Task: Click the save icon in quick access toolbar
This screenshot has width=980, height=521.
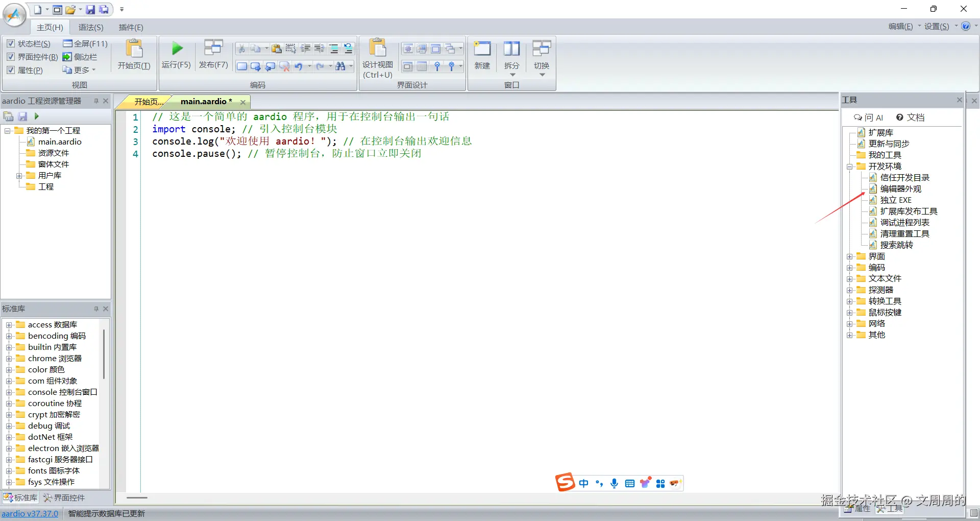Action: point(90,10)
